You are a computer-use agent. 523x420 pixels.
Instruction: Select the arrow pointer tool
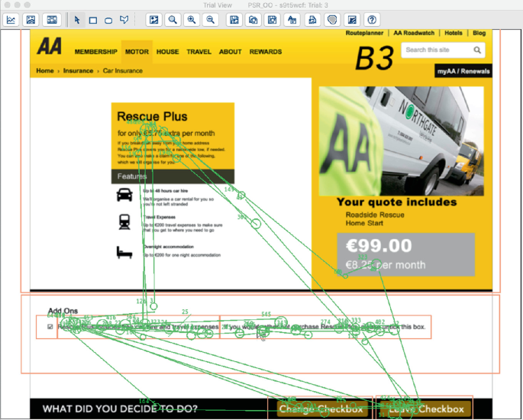(77, 20)
